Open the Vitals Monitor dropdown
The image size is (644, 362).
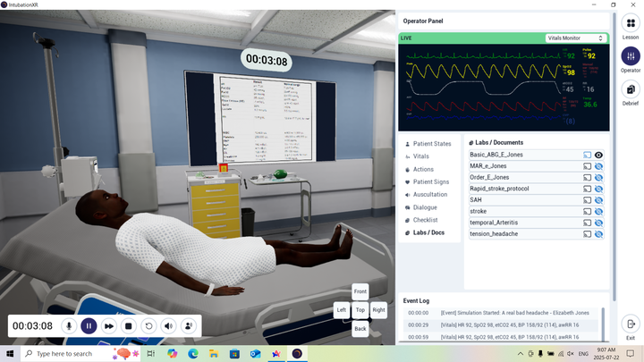[575, 38]
